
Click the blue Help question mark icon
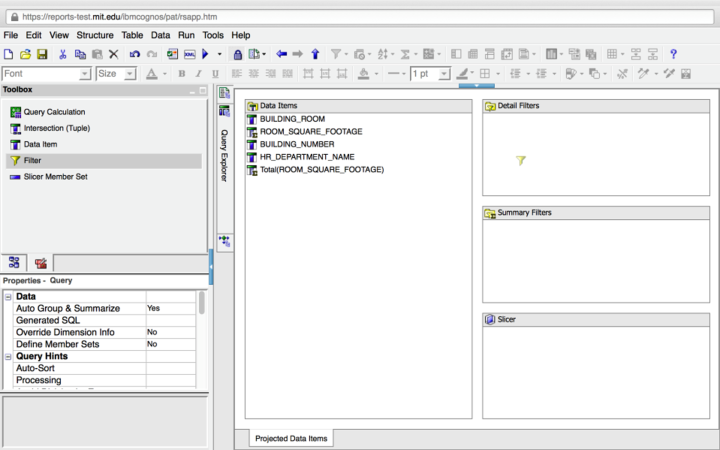tap(673, 54)
